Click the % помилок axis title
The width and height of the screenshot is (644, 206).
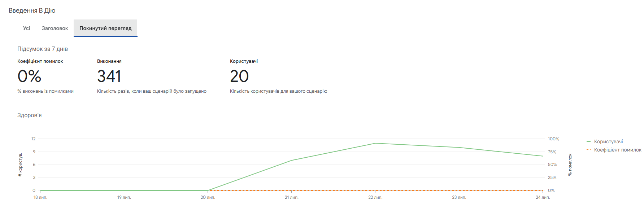point(570,165)
